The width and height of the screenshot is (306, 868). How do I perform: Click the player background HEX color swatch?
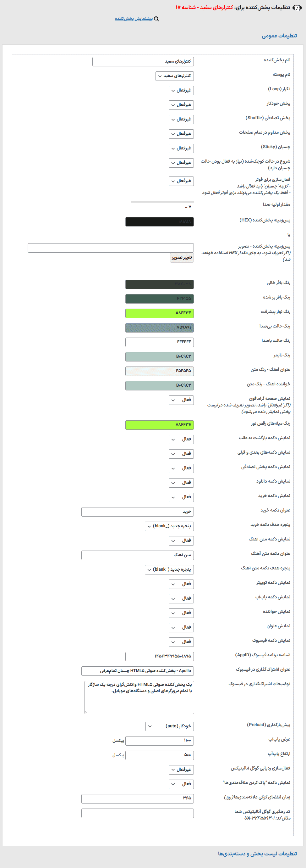pyautogui.click(x=159, y=222)
